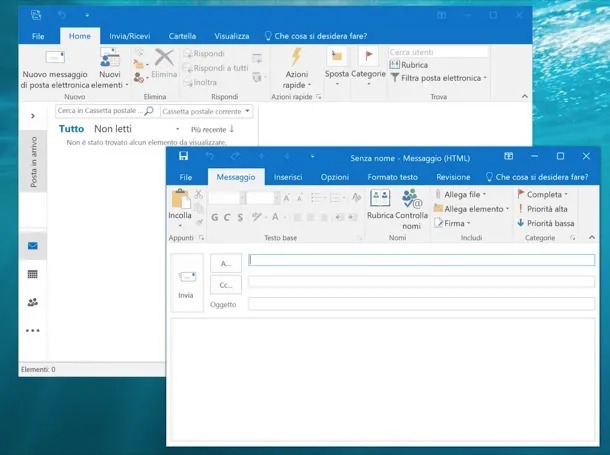Click the Categorie flag icon
The height and width of the screenshot is (455, 610).
tap(368, 56)
